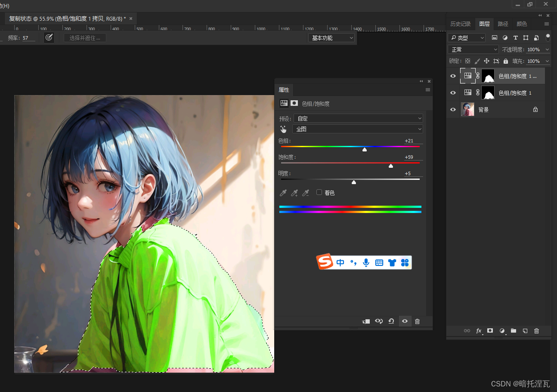557x392 pixels.
Task: Delete selected layer trash icon
Action: [536, 331]
